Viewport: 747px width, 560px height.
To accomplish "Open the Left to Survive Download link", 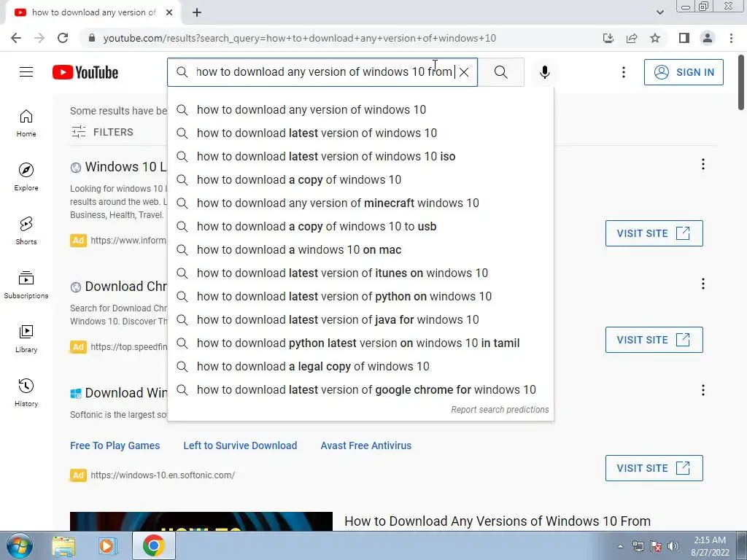I will click(240, 446).
